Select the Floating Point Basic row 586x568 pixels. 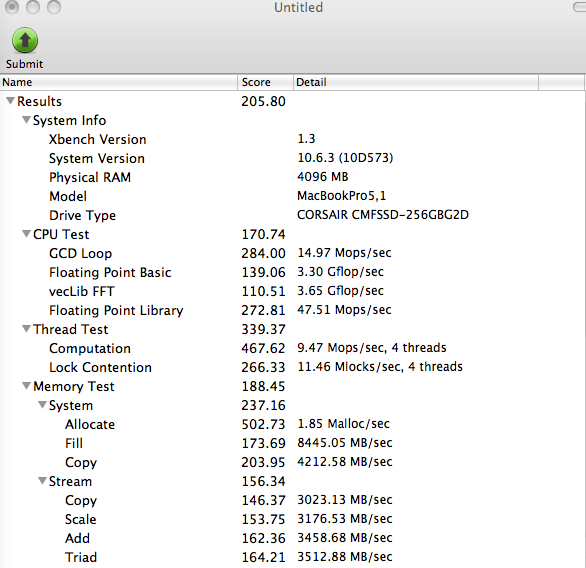point(292,272)
